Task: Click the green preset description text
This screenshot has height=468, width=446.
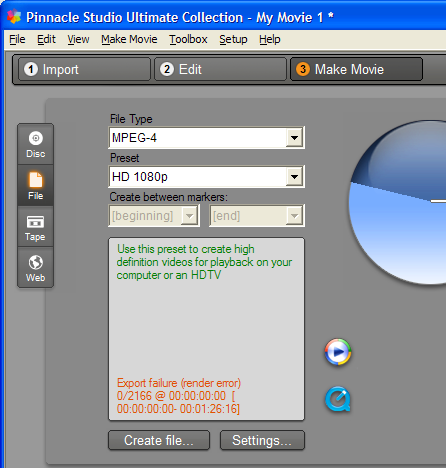Action: click(x=204, y=262)
